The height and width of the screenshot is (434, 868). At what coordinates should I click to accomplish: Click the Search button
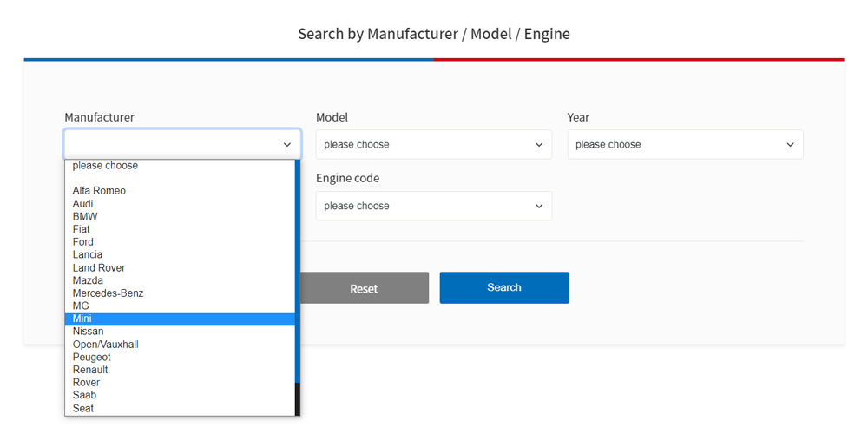click(x=504, y=288)
